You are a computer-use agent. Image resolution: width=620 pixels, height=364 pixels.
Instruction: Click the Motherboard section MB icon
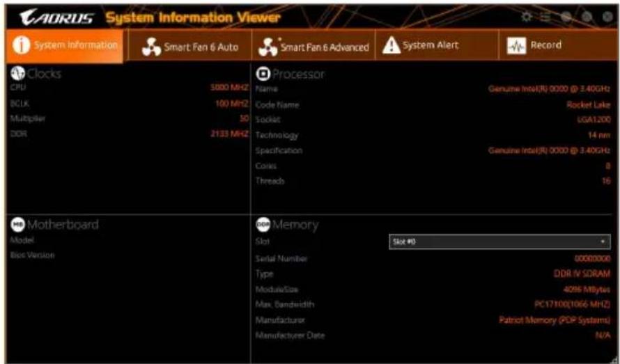(x=18, y=224)
